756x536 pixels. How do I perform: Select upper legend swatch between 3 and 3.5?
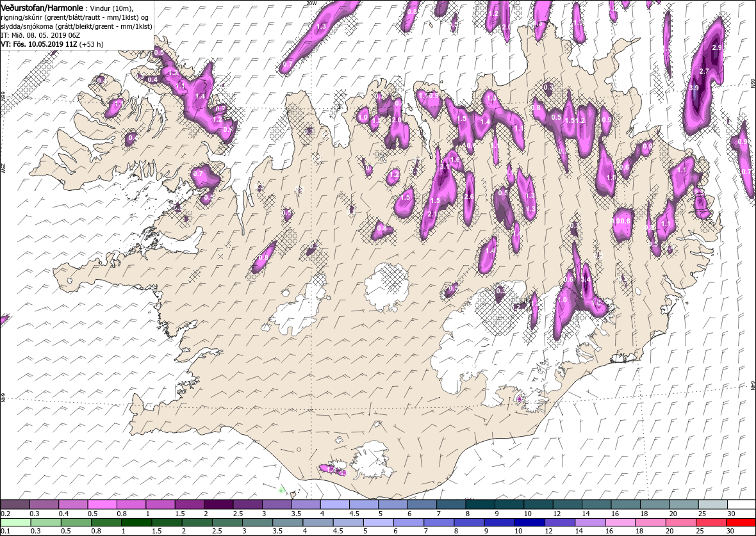click(x=276, y=505)
